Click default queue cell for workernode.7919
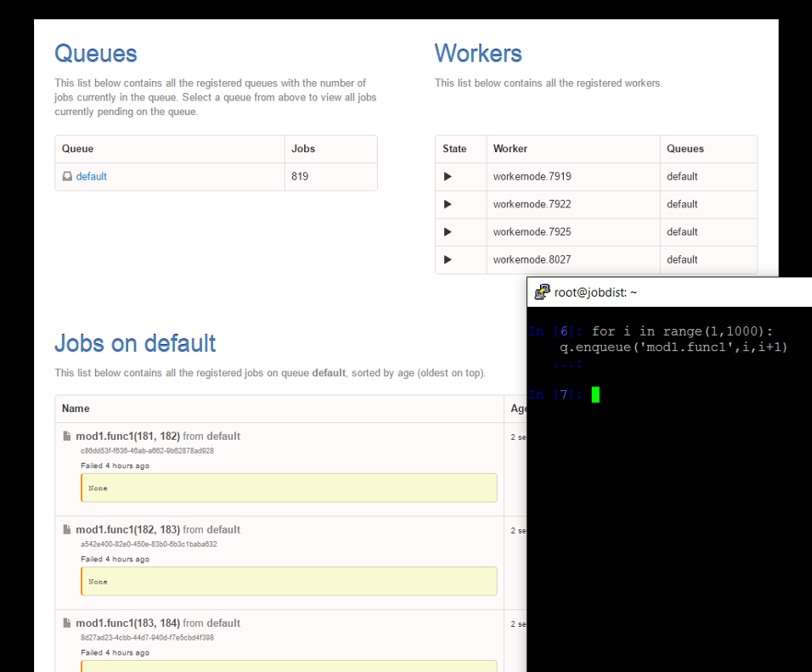 (x=709, y=176)
